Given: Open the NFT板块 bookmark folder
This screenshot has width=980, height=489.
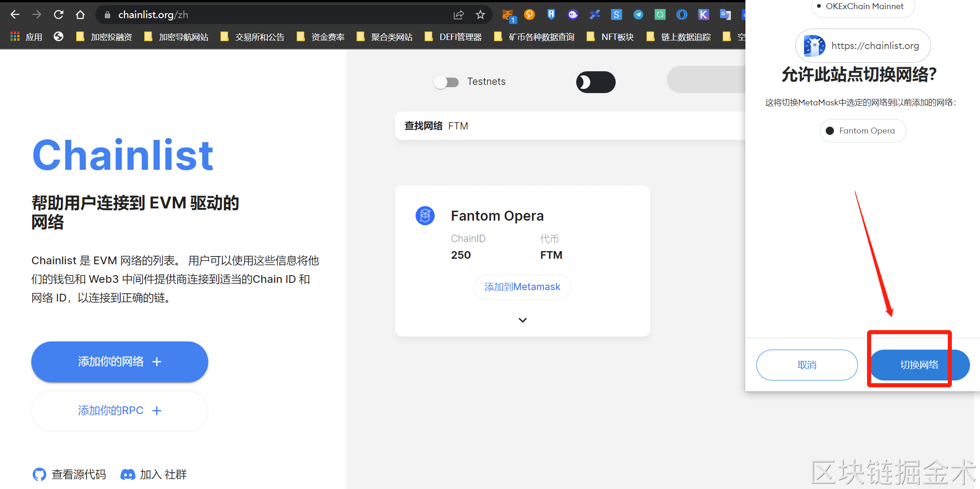Looking at the screenshot, I should tap(610, 37).
